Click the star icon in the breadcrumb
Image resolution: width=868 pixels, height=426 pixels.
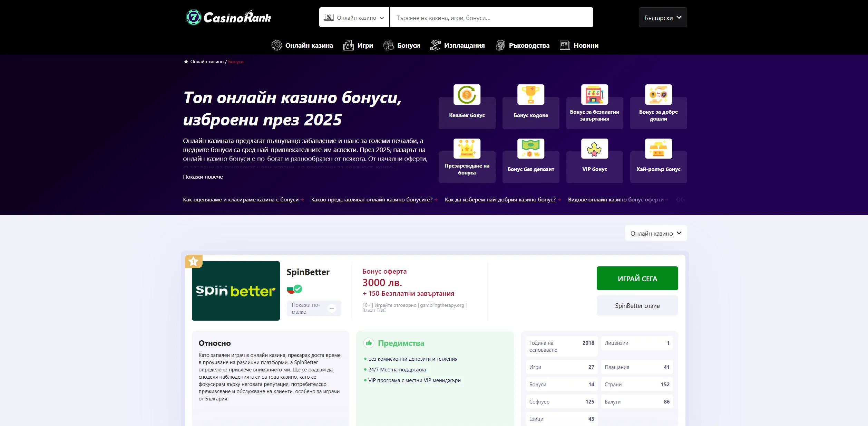coord(186,61)
